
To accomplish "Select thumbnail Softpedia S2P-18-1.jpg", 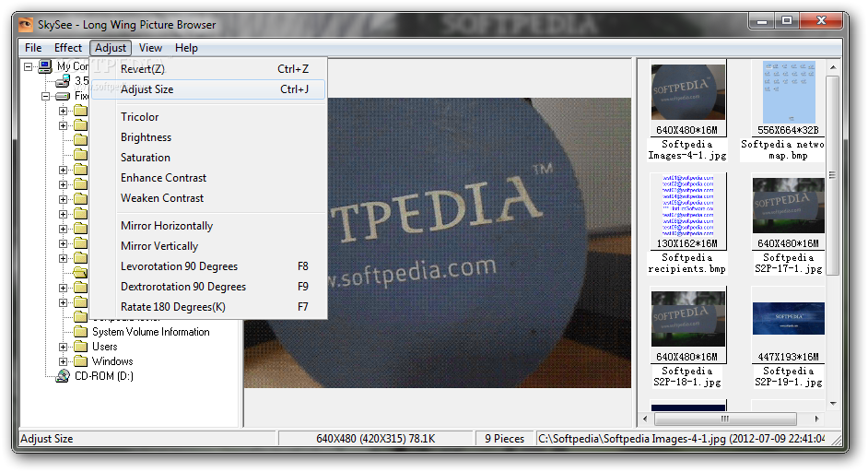I will [687, 319].
